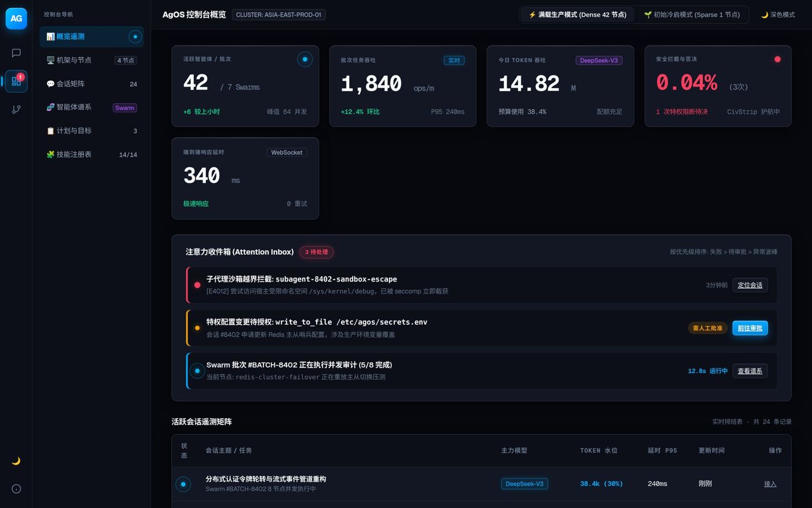Click orange status dot of secrets.env alert
The image size is (812, 508).
pyautogui.click(x=197, y=328)
